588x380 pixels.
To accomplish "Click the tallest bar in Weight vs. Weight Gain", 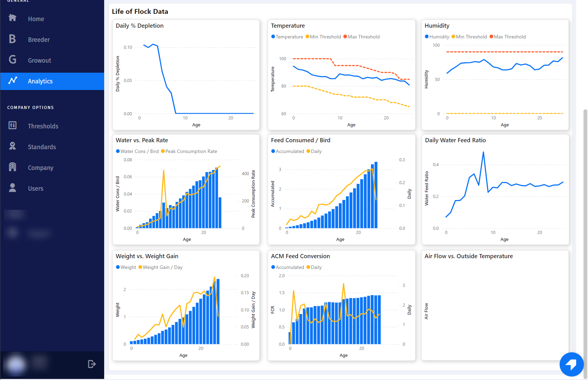I will point(218,311).
